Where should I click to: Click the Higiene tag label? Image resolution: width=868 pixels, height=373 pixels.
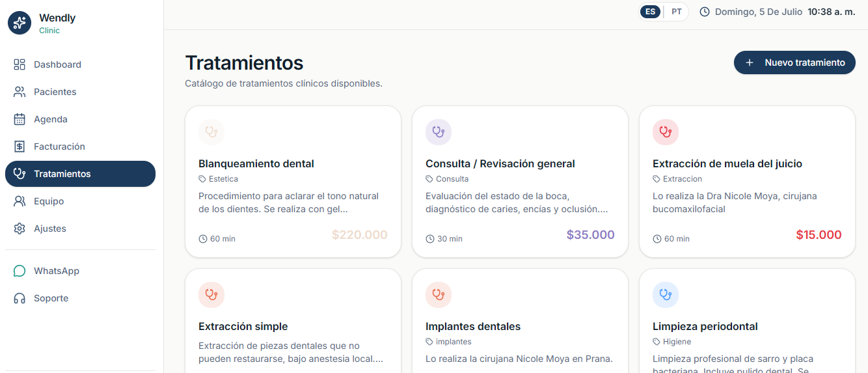point(672,342)
